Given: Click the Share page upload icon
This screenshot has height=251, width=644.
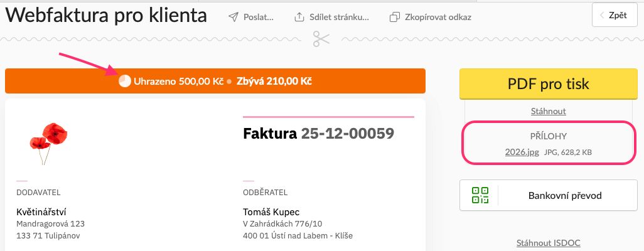Looking at the screenshot, I should tap(300, 17).
